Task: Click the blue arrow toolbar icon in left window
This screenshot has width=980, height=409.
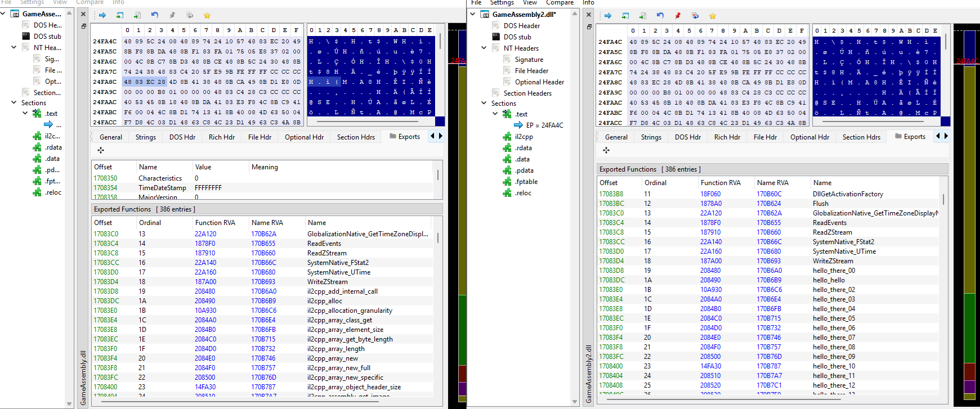Action: pyautogui.click(x=102, y=15)
